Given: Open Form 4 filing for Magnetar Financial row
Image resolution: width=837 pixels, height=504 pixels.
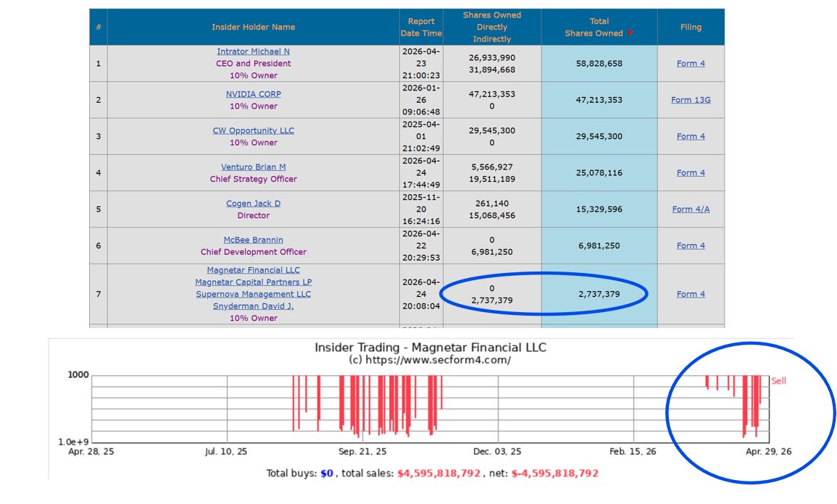Looking at the screenshot, I should [x=691, y=294].
